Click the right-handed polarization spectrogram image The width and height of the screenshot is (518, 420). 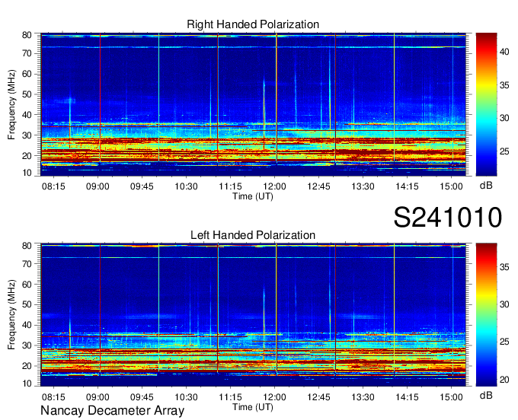click(x=254, y=104)
